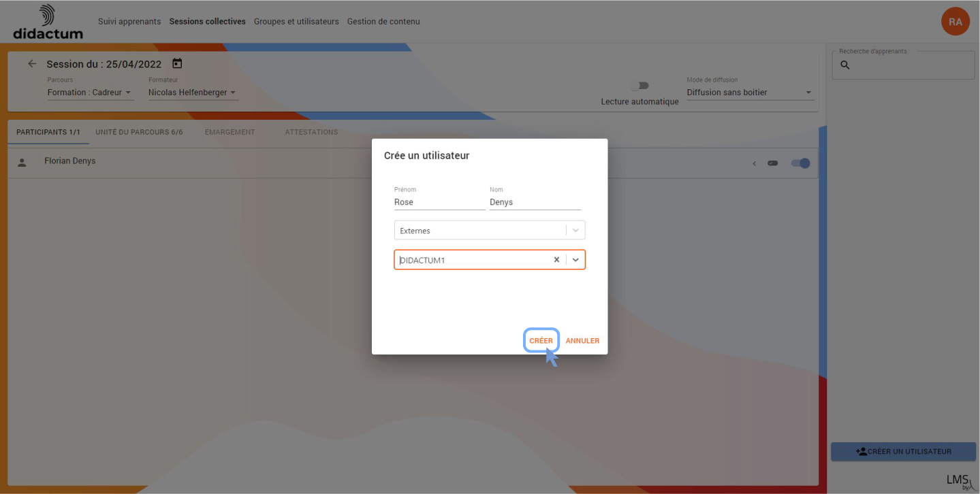Switch to UNITÉ DU PARCOURS 6/6 tab
The width and height of the screenshot is (980, 494).
coord(140,132)
